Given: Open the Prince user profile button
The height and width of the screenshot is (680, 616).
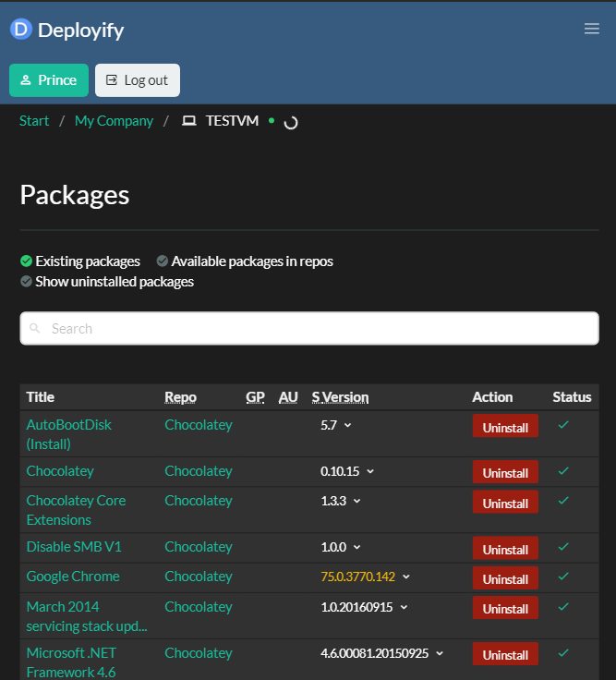Looking at the screenshot, I should click(49, 80).
